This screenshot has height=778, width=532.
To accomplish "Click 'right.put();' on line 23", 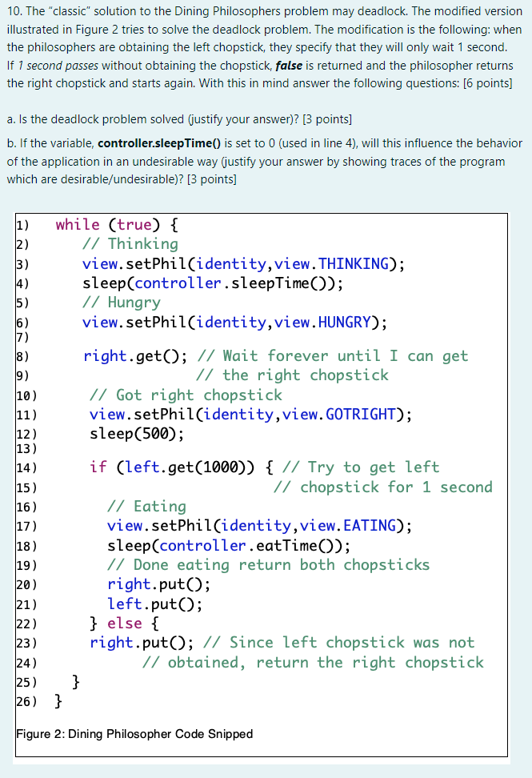I will (142, 643).
